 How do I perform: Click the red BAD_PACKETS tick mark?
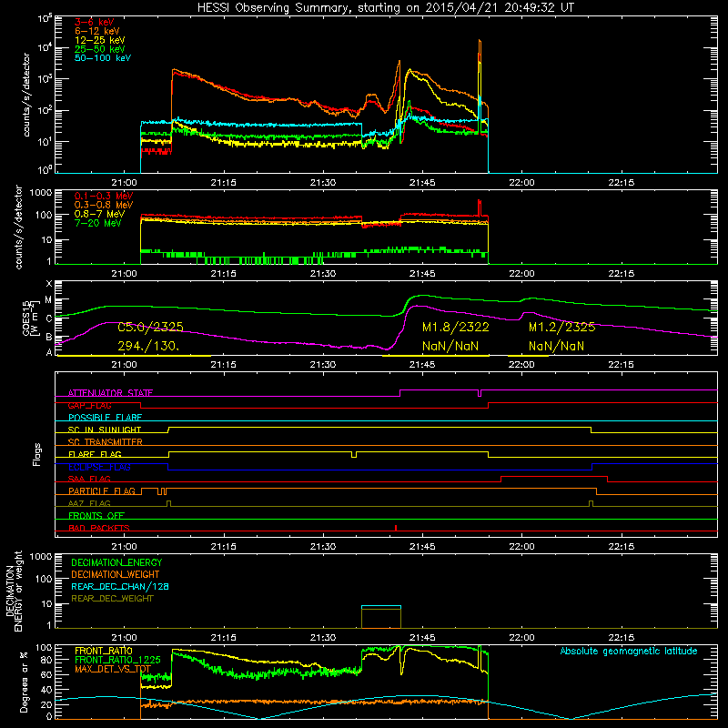click(x=396, y=528)
